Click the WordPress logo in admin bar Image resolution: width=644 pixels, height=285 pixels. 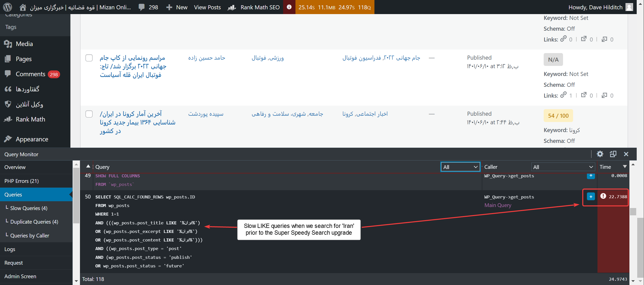point(8,7)
